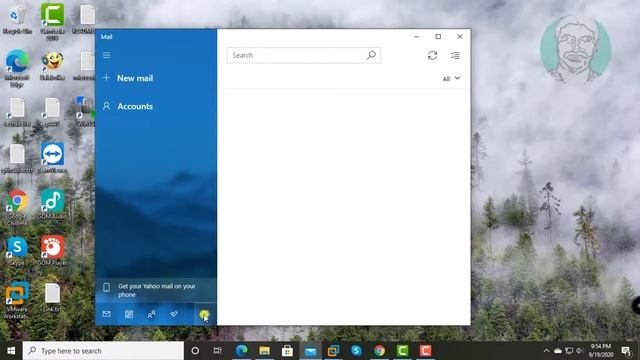Screen dimensions: 640x360
Task: Open Task View on taskbar
Action: pyautogui.click(x=218, y=351)
